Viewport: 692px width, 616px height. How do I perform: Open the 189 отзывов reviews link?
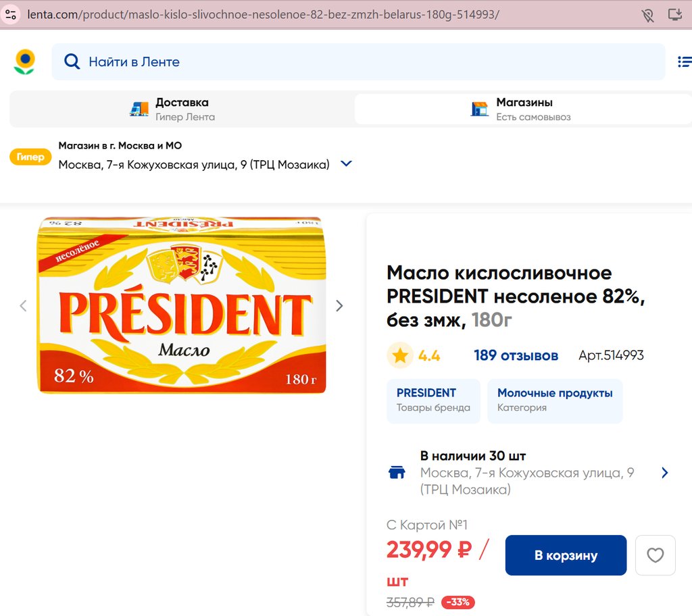pyautogui.click(x=516, y=355)
